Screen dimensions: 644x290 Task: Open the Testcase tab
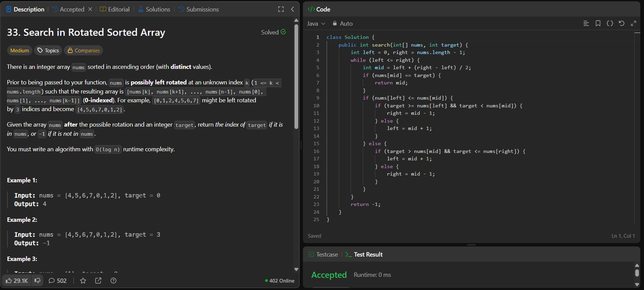point(323,254)
